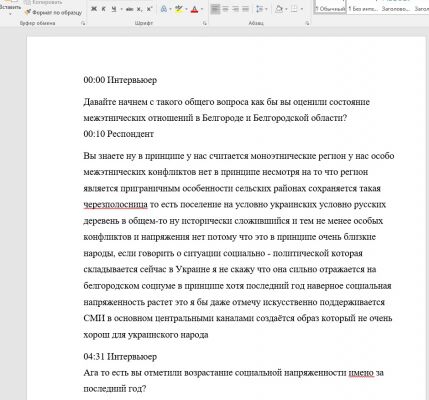The height and width of the screenshot is (400, 429).
Task: Click misspelled word черезполосница
Action: pos(115,205)
